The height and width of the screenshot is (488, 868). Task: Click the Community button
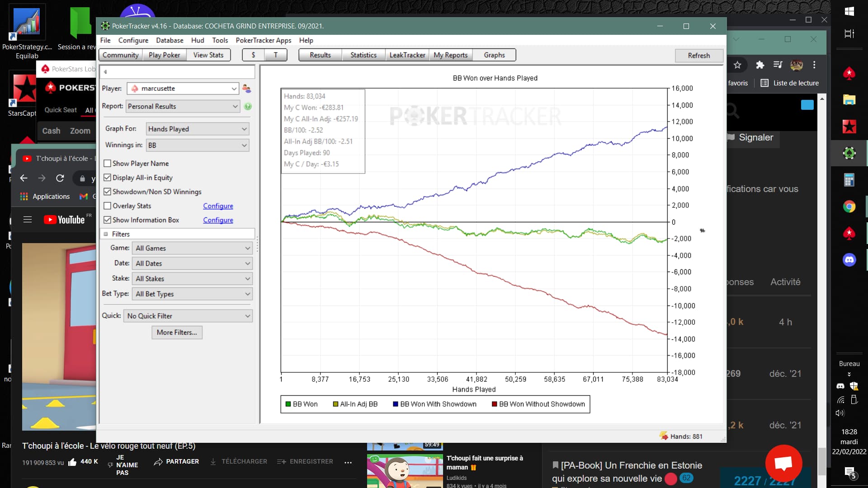tap(121, 55)
